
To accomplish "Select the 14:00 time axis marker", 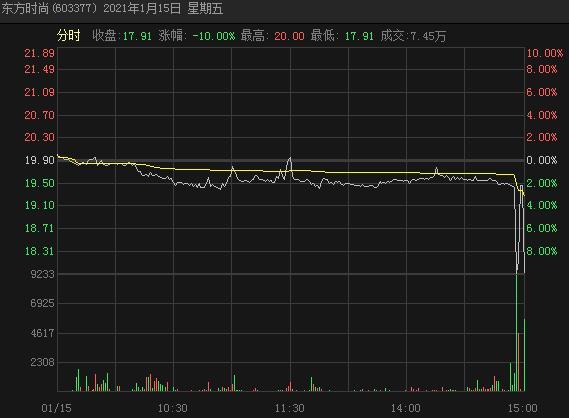I will [x=405, y=408].
